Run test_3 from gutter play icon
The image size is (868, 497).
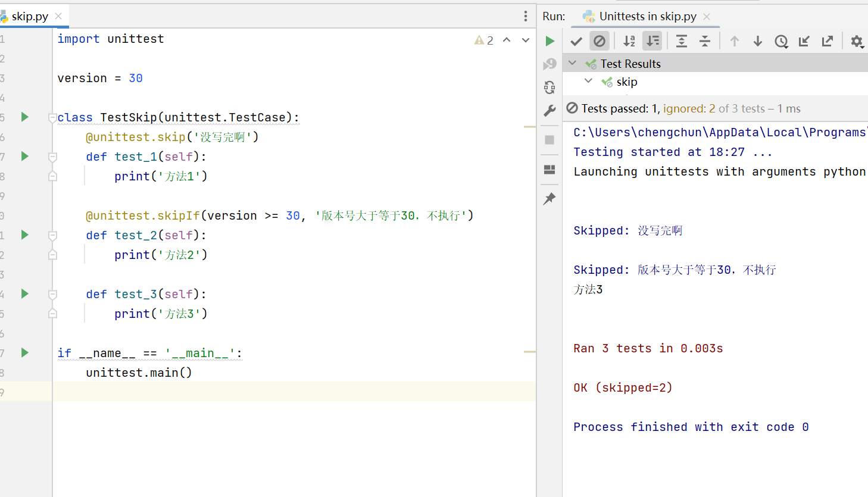24,293
